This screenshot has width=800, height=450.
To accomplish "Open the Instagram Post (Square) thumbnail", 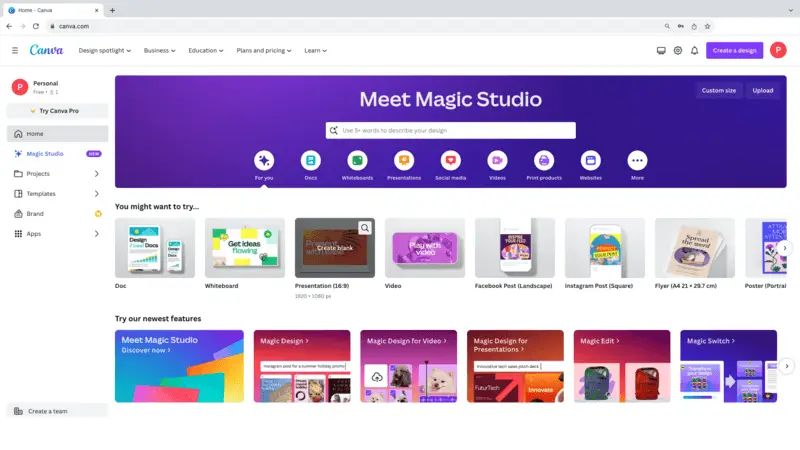I will tap(605, 248).
